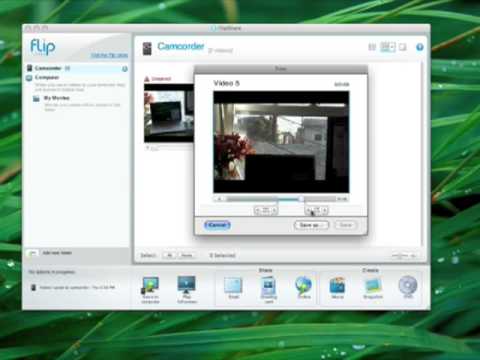Step the trim start point forward
The height and width of the screenshot is (360, 480).
point(274,210)
